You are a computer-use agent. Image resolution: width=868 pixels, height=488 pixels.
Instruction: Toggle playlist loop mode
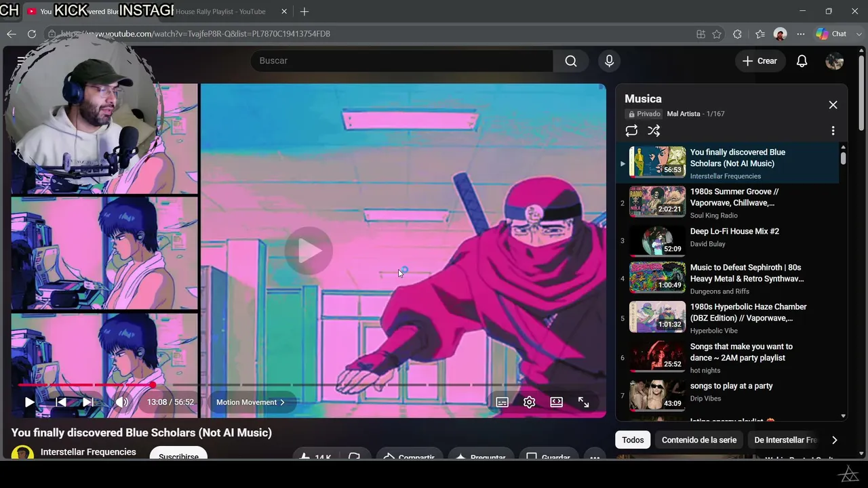point(631,131)
